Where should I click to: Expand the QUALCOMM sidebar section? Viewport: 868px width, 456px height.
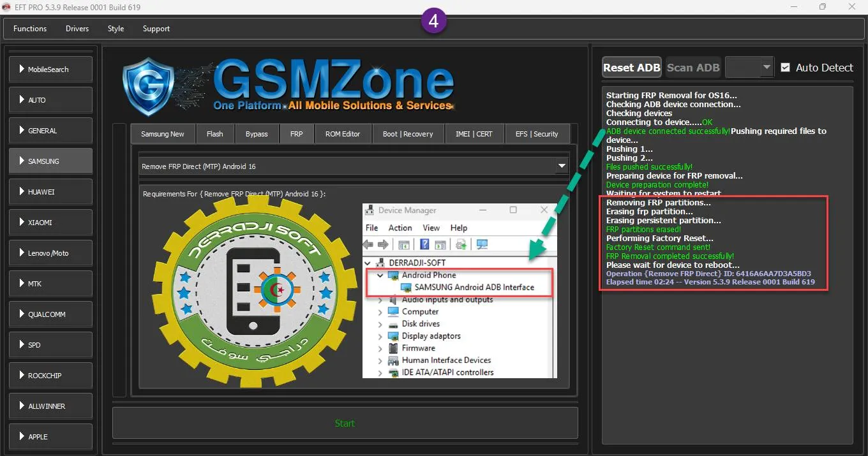point(50,314)
